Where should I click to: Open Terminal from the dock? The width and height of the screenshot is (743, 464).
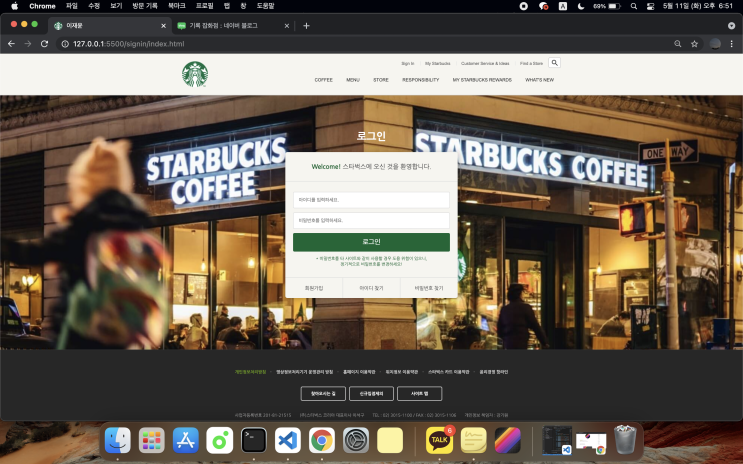(x=254, y=440)
